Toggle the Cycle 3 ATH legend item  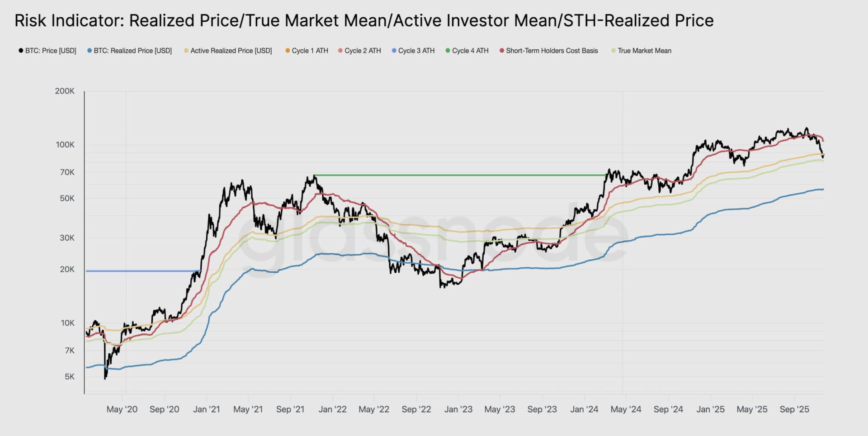[x=416, y=51]
